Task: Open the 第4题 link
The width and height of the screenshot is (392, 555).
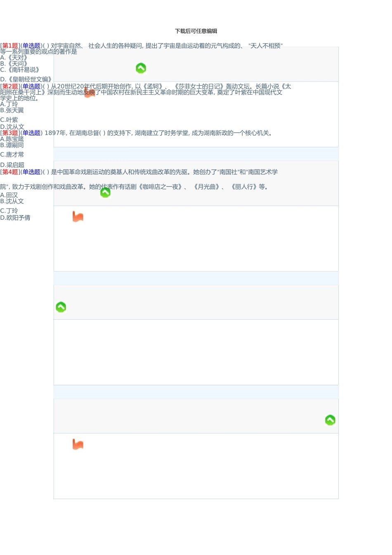Action: click(x=10, y=172)
